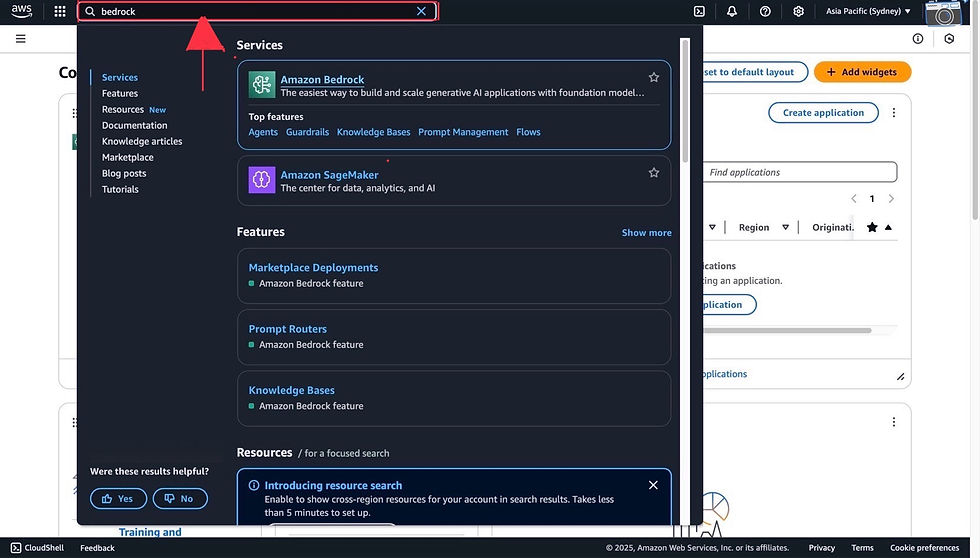The width and height of the screenshot is (980, 558).
Task: Sort by Region column dropdown
Action: [x=786, y=227]
